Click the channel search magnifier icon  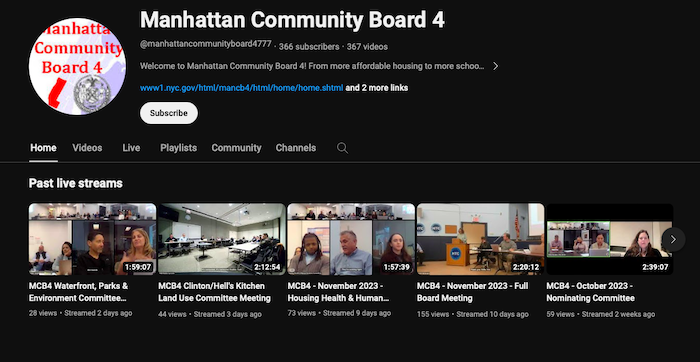click(342, 148)
